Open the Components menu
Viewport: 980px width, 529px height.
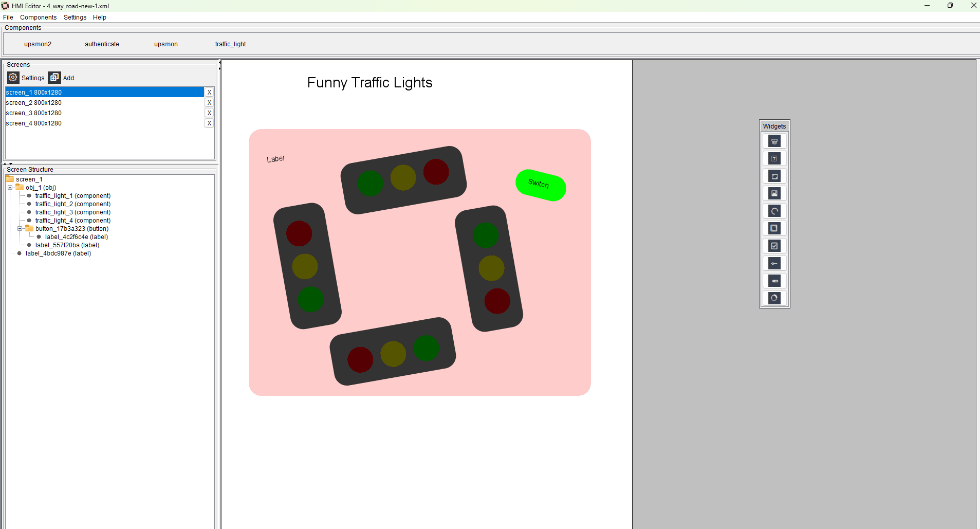coord(38,17)
